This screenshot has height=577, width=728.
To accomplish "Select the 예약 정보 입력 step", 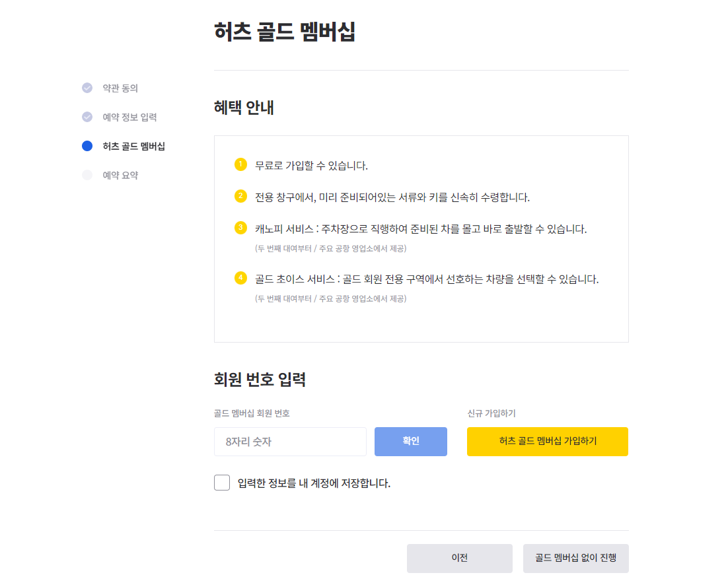I will pyautogui.click(x=130, y=117).
